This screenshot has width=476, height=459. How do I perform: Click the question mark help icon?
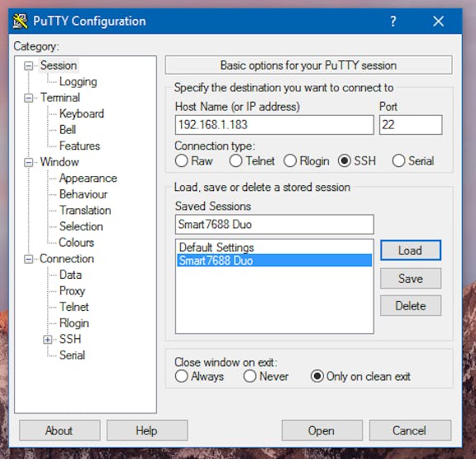click(393, 22)
